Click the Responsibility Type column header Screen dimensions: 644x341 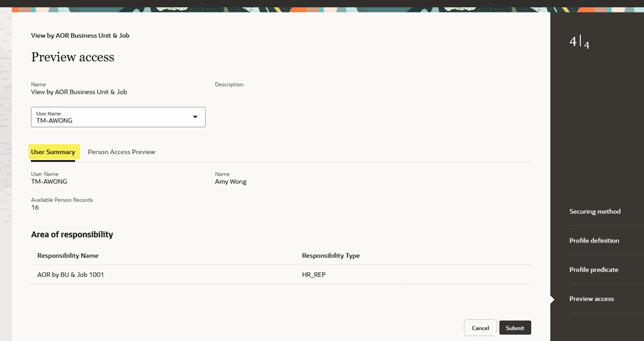[331, 255]
